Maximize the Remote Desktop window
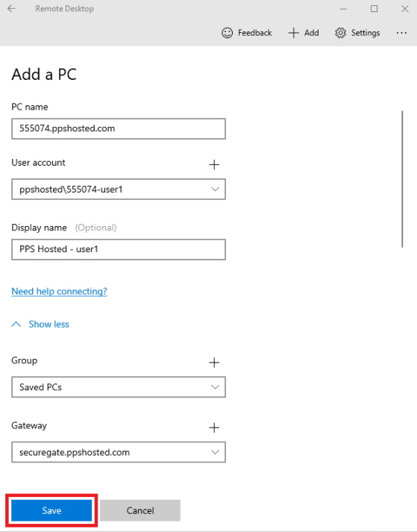Screen dimensions: 417x532 tap(374, 9)
